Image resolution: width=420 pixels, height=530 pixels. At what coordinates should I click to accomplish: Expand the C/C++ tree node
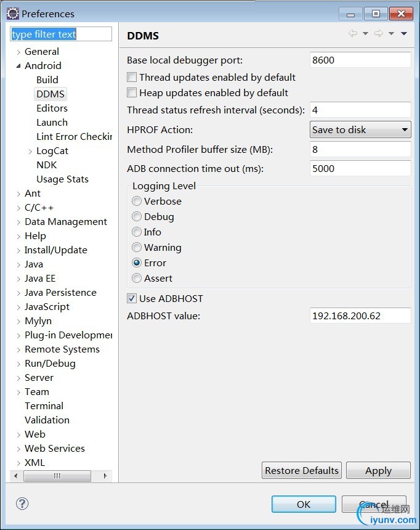tap(18, 208)
